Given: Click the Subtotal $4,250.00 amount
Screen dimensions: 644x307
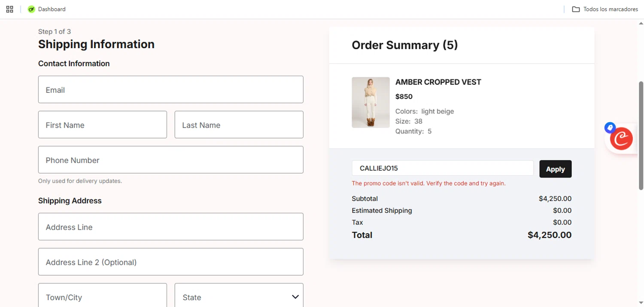Looking at the screenshot, I should pyautogui.click(x=555, y=199).
